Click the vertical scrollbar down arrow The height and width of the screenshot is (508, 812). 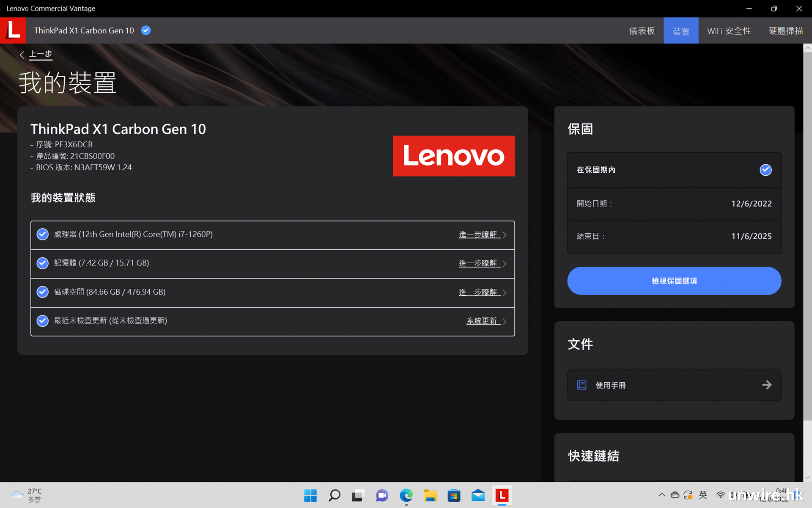(x=807, y=477)
